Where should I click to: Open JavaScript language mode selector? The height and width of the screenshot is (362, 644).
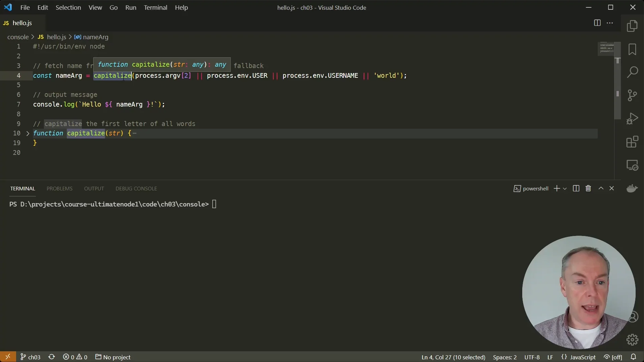pos(583,357)
